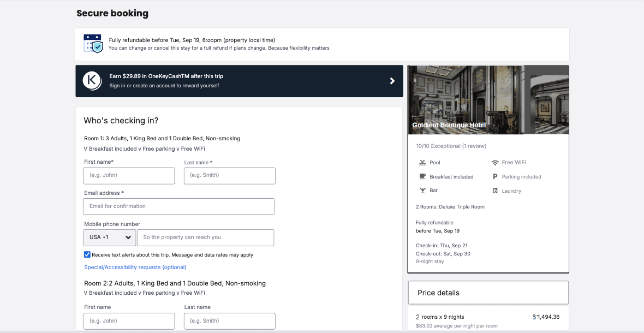This screenshot has height=333, width=644.
Task: Click the Pool amenity icon
Action: click(x=422, y=163)
